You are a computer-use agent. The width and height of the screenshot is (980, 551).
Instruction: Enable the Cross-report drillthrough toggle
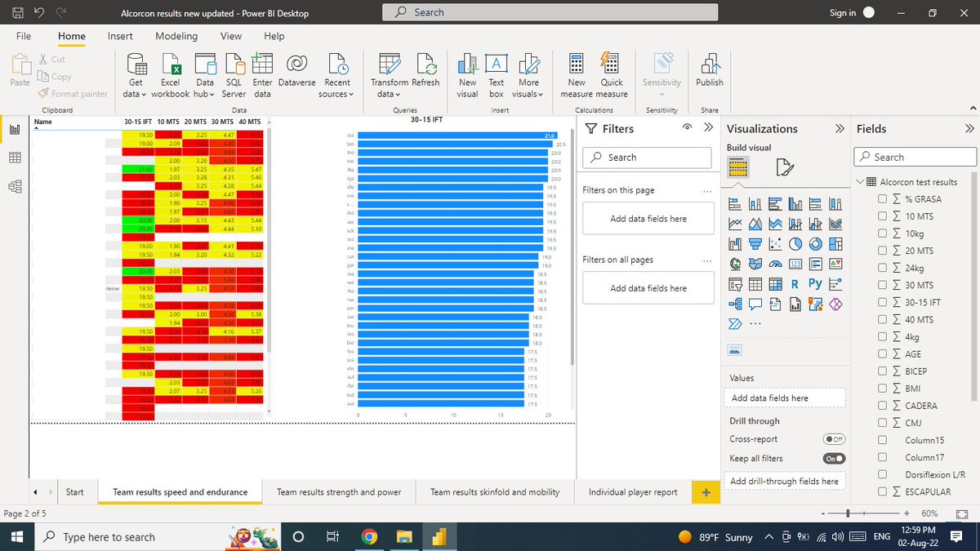coord(833,439)
